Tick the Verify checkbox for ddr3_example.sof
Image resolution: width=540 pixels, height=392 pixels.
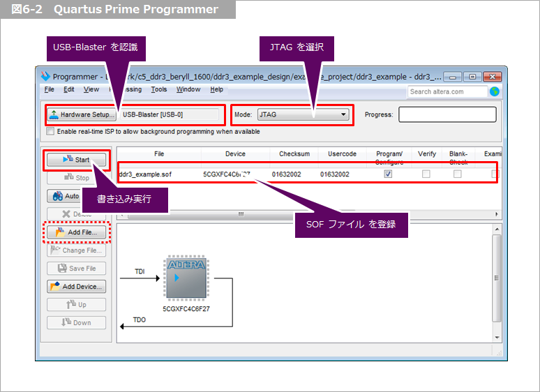point(426,174)
